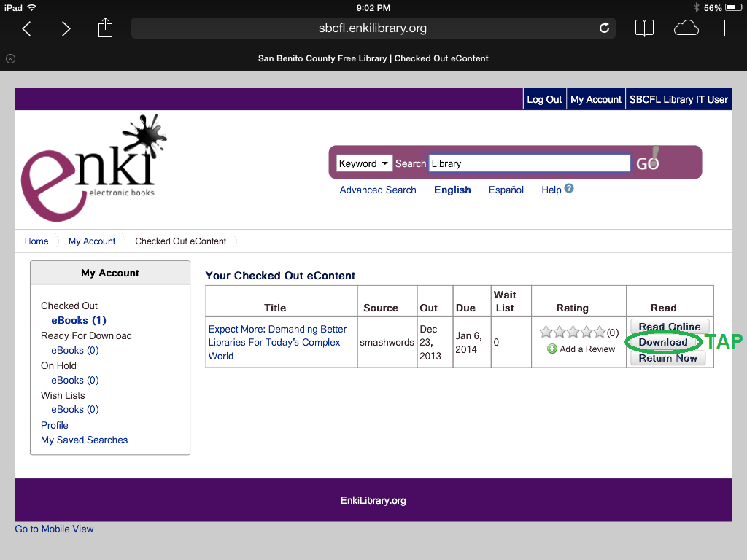
Task: Tap the blue Help question mark icon
Action: 569,189
